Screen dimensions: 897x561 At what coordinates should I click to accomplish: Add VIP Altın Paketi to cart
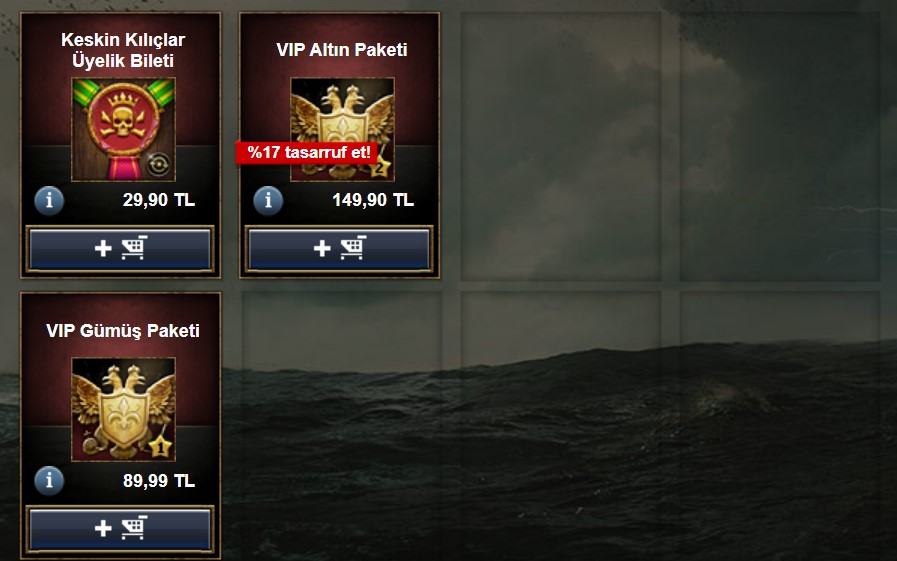339,249
